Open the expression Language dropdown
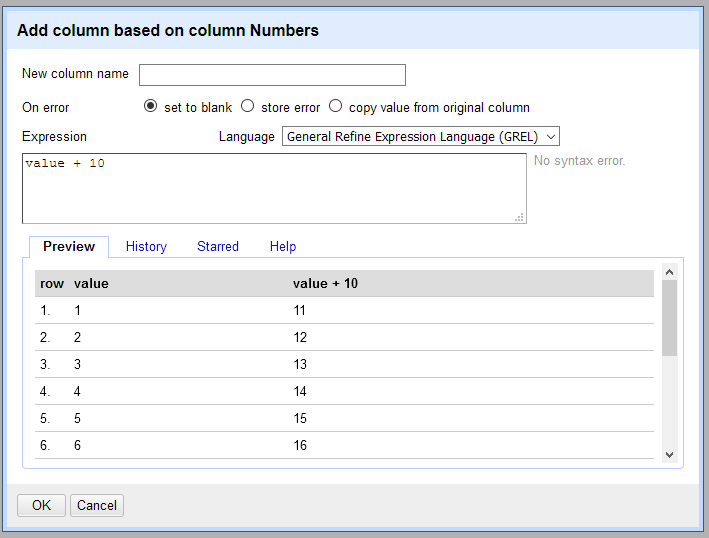709x538 pixels. pos(420,137)
